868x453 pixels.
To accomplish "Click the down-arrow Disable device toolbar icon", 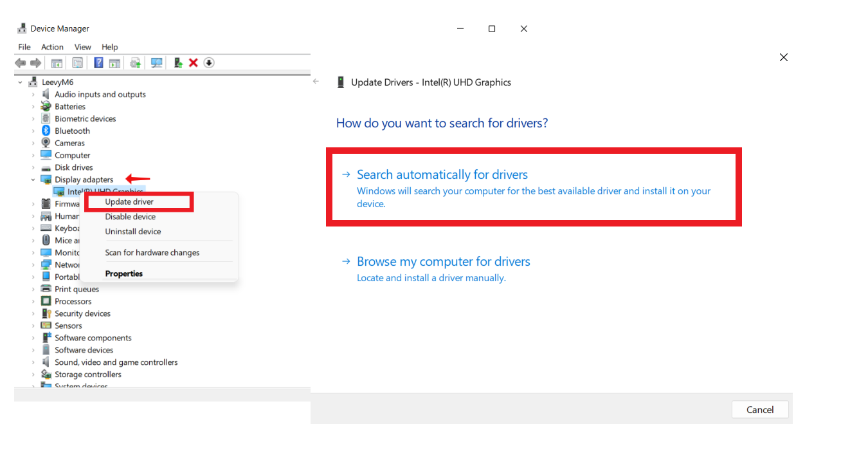I will (x=209, y=63).
